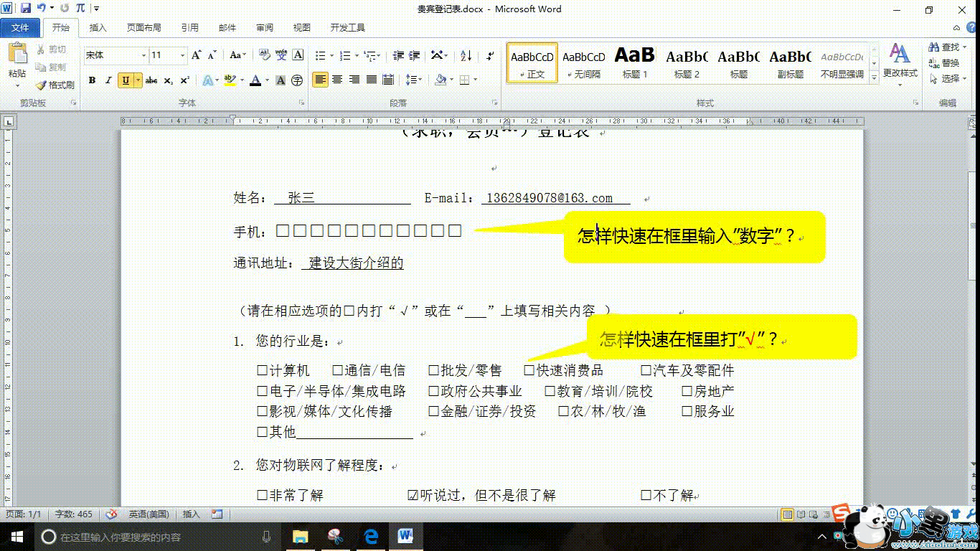980x551 pixels.
Task: Sort the selected text A to Z
Action: coord(466,55)
